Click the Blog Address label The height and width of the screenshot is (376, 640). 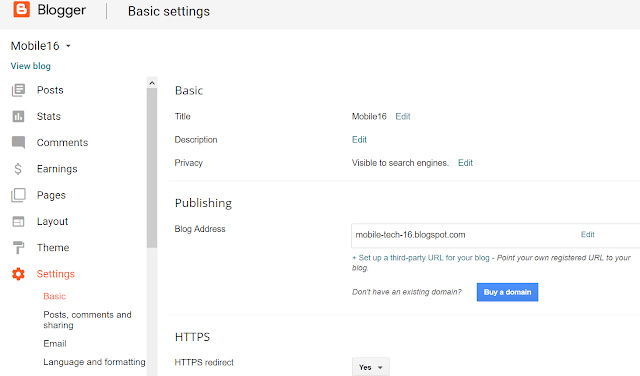pos(200,229)
